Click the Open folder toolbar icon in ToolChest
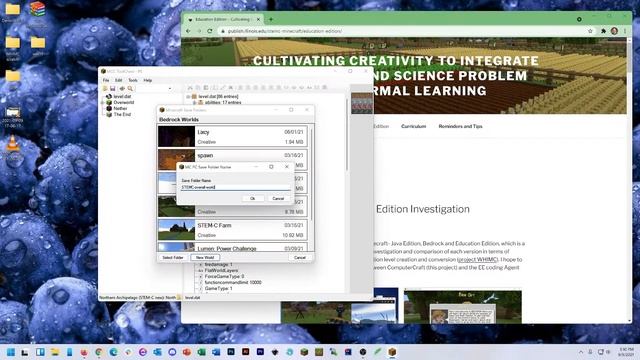The height and width of the screenshot is (360, 640). tap(105, 89)
